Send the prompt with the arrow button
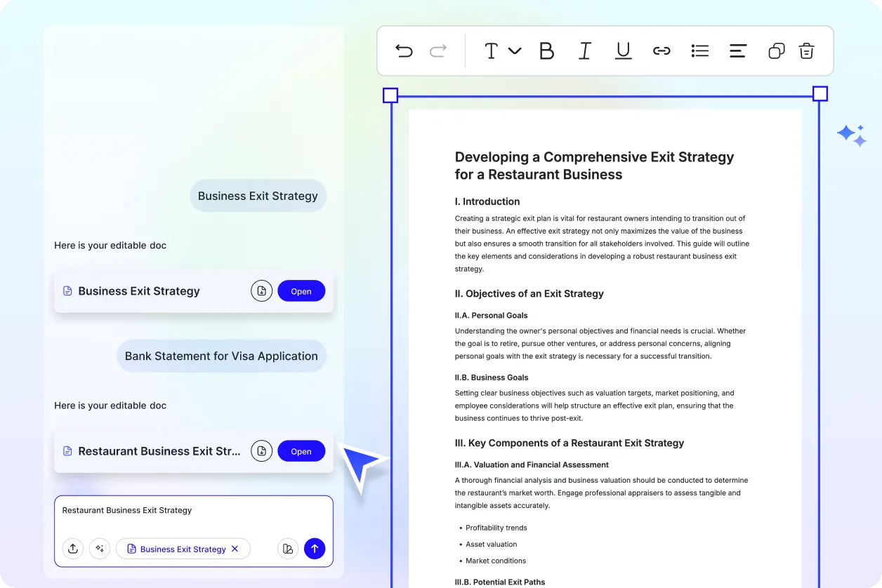 [315, 549]
